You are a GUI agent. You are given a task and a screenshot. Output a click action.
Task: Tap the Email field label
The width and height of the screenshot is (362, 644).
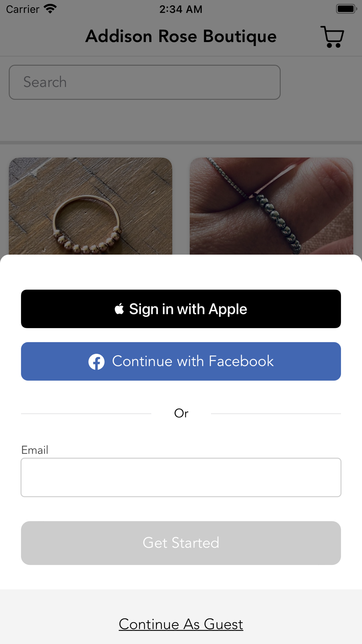pyautogui.click(x=35, y=450)
